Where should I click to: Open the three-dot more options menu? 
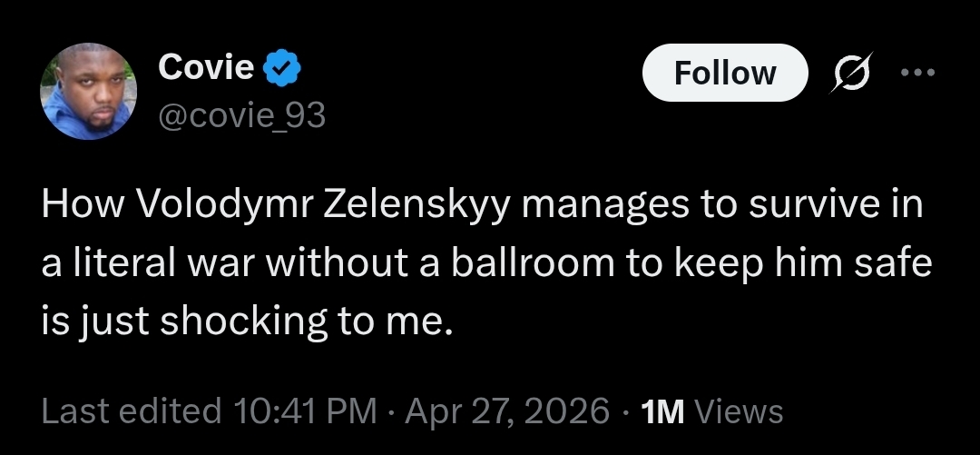tap(918, 72)
